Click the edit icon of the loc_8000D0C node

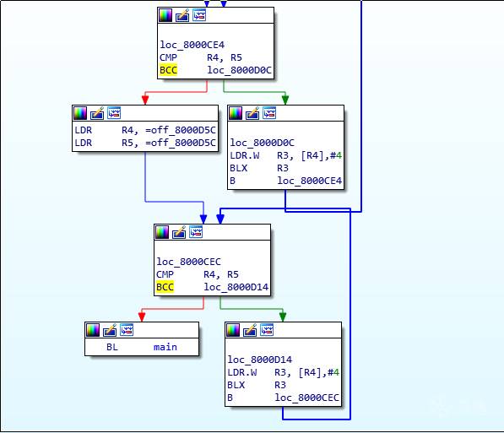[252, 113]
